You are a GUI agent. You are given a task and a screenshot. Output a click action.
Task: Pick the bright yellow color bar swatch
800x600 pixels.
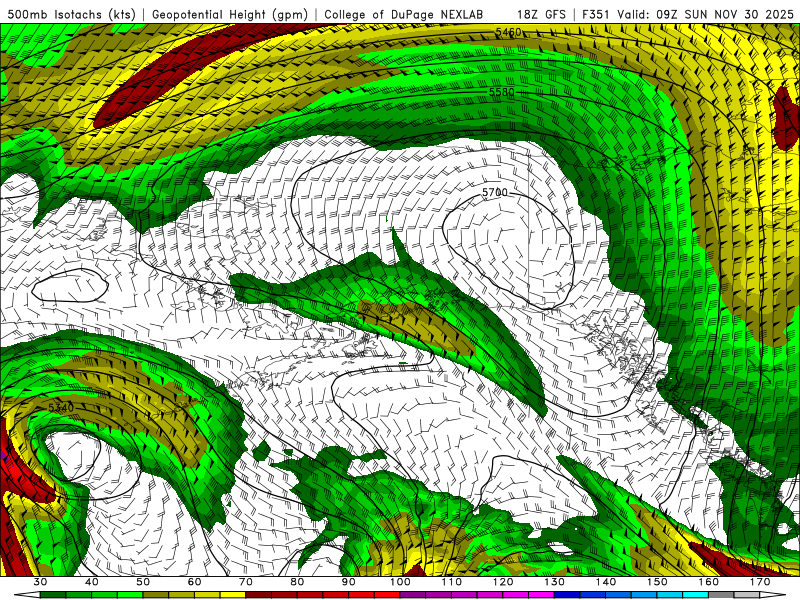point(233,595)
